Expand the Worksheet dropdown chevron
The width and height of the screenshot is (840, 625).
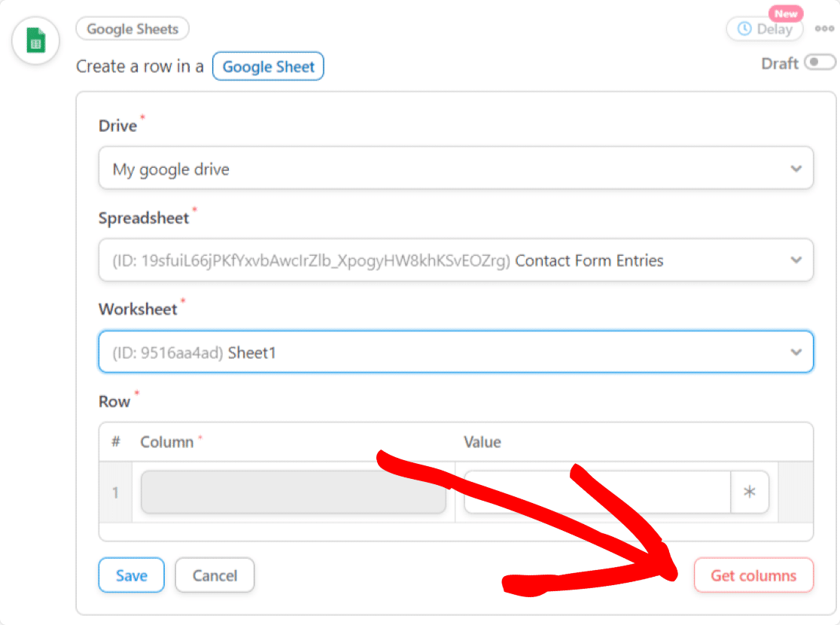pos(796,352)
